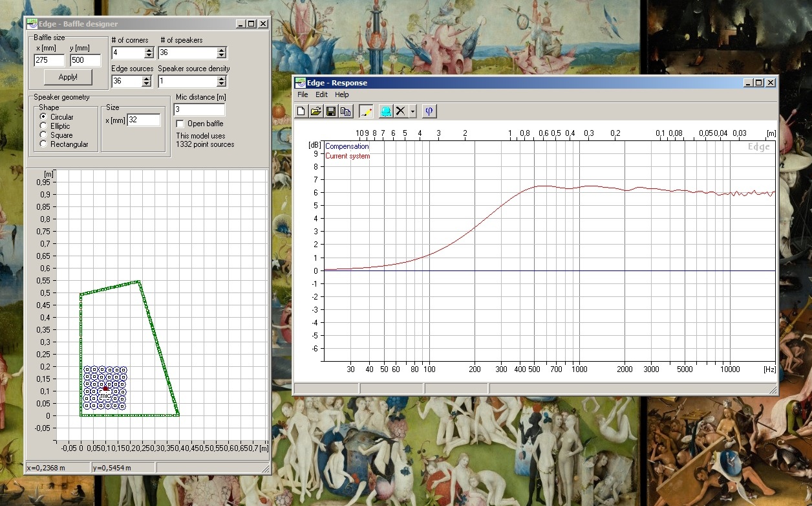Screen dimensions: 812x506
Task: Open the Help menu
Action: coord(341,94)
